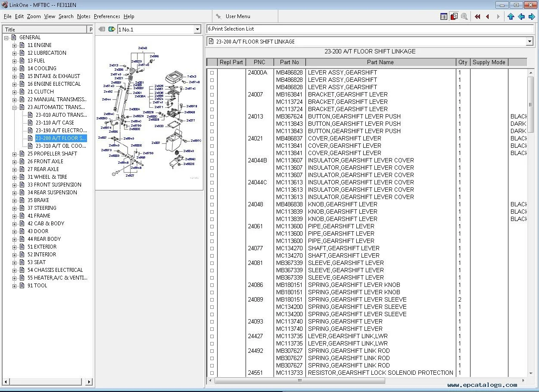
Task: Click the list view toolbar icon
Action: coord(444,16)
